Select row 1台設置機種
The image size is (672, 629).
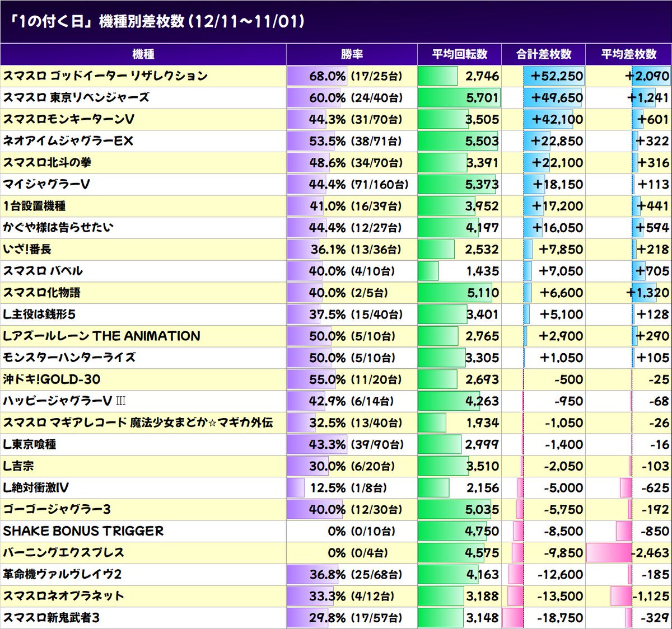point(336,206)
